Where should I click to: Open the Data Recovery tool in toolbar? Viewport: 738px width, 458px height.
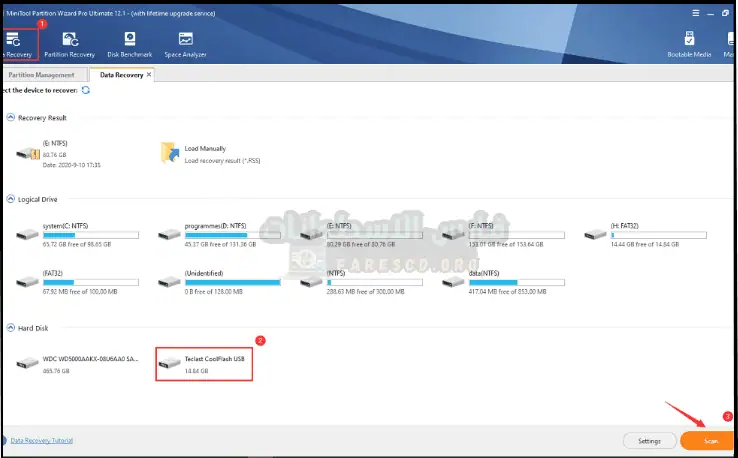tap(16, 42)
